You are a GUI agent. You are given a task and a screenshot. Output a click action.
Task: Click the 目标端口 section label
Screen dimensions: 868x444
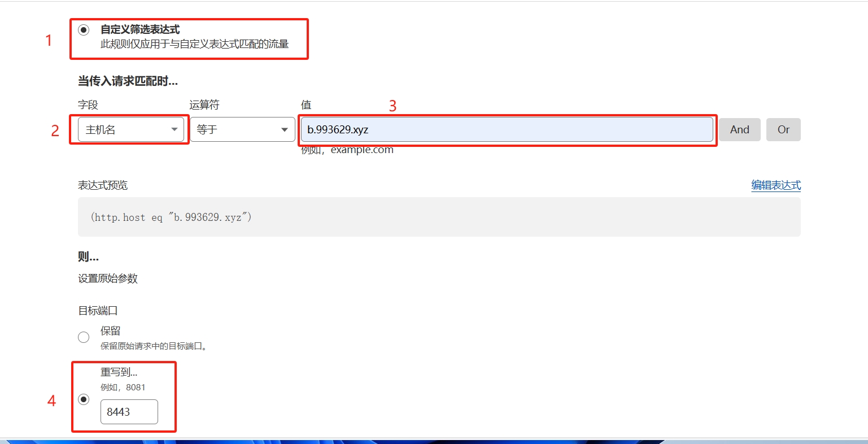(x=98, y=311)
